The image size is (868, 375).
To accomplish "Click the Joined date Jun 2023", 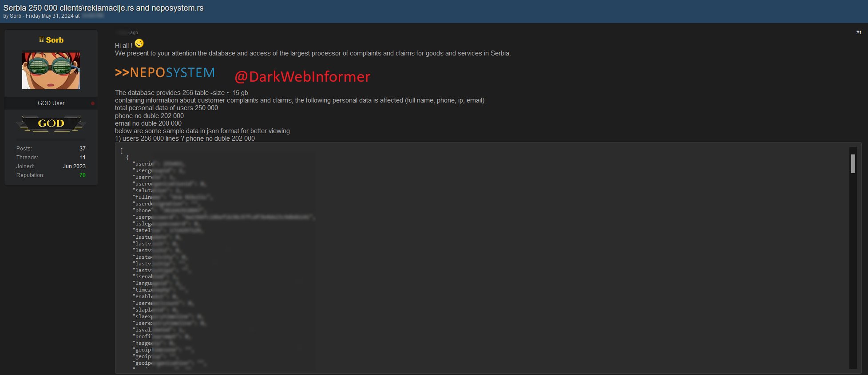I will click(x=74, y=166).
